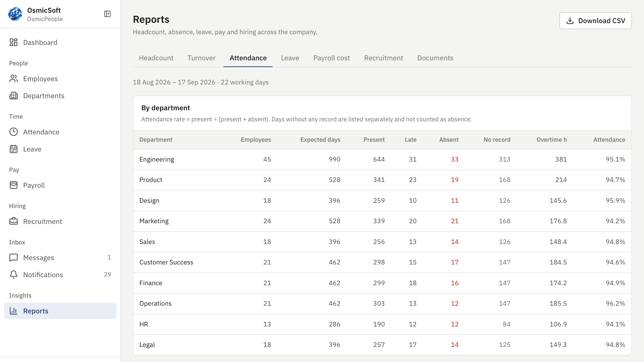Switch to the Recruitment report tab

click(383, 58)
